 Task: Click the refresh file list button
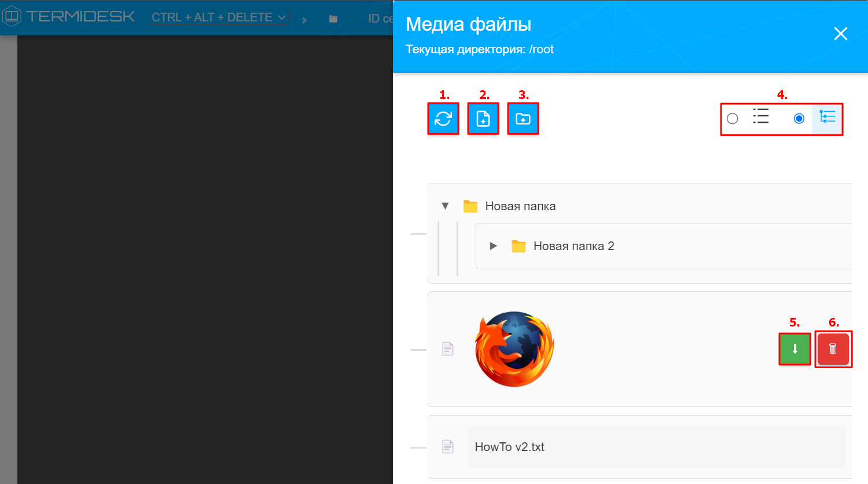click(443, 119)
